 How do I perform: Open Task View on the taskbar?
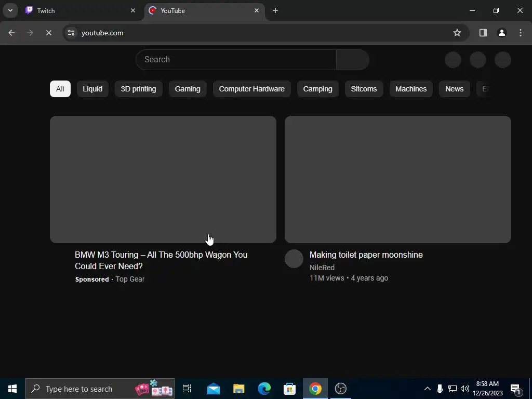click(x=187, y=389)
